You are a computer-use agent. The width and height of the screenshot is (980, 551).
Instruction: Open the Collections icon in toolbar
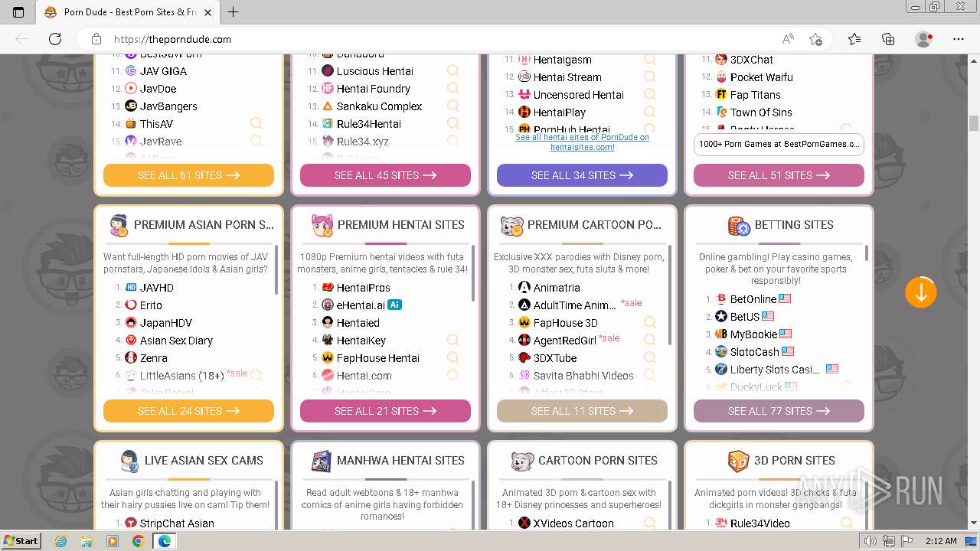[x=888, y=39]
